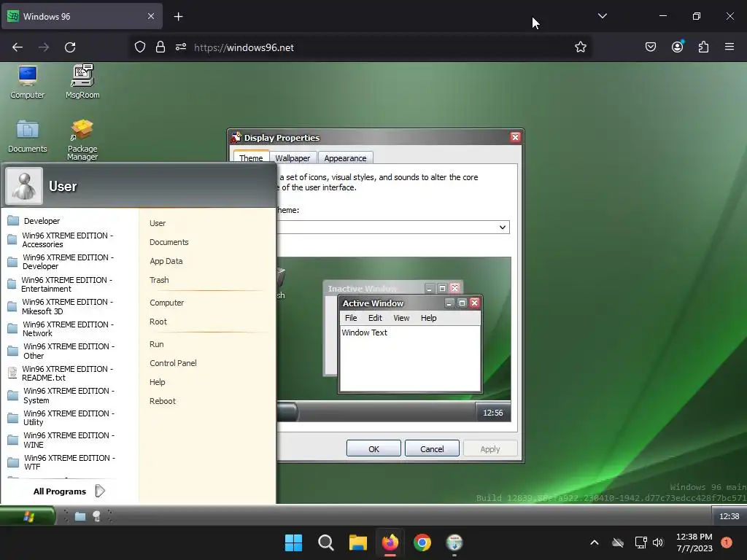747x560 pixels.
Task: Close the Windows 96 browser tab
Action: 151,16
